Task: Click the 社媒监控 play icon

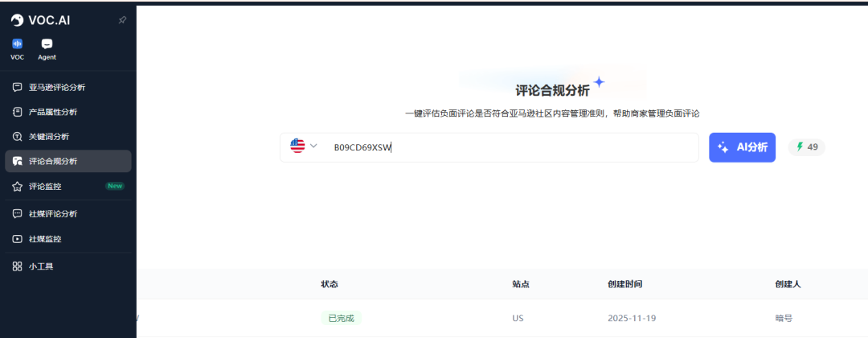Action: 17,239
